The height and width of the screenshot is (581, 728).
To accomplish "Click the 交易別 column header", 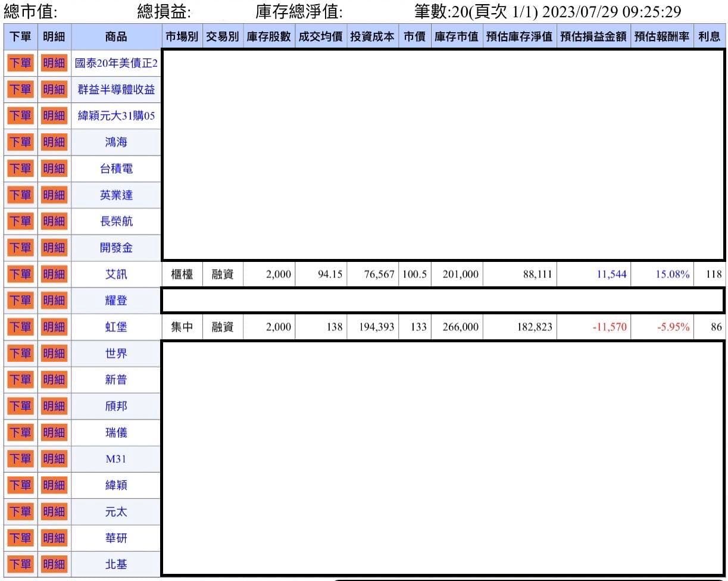I will pos(222,37).
